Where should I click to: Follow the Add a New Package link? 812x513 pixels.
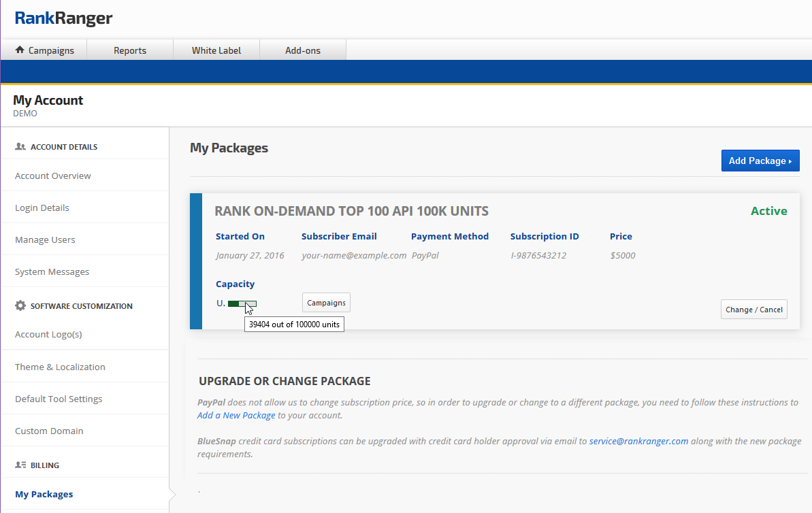coord(236,415)
